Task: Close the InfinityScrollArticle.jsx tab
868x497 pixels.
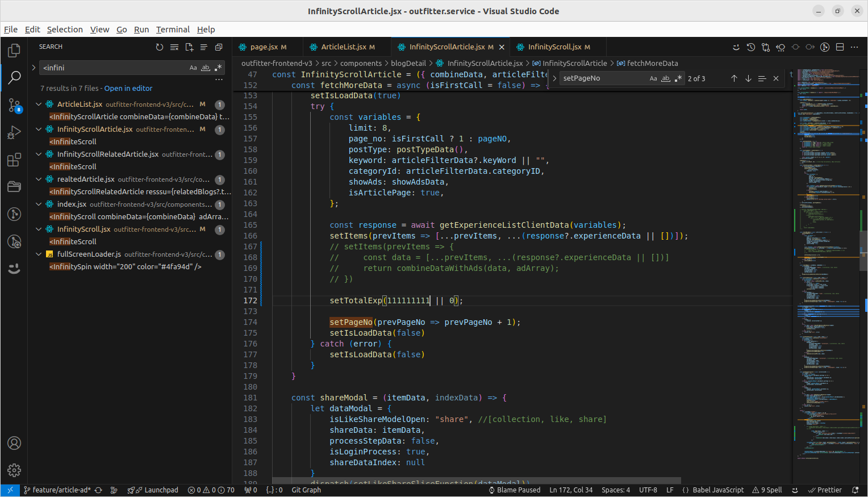Action: click(x=502, y=47)
